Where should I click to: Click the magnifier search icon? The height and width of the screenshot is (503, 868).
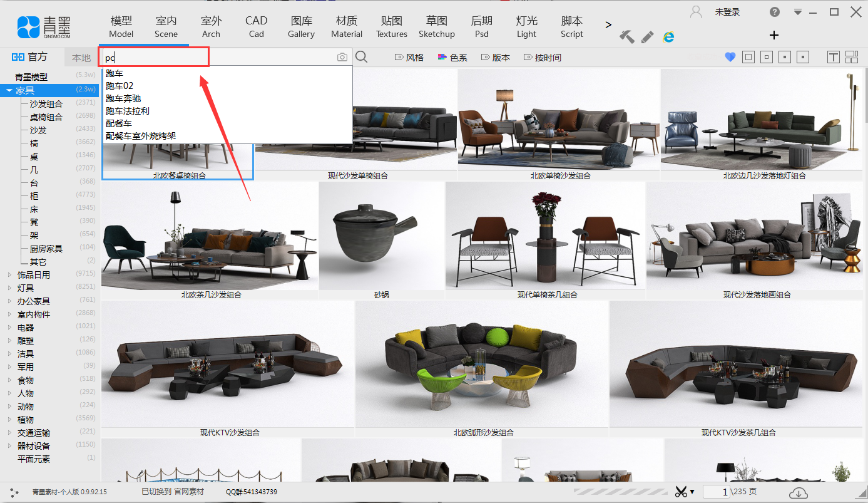tap(361, 58)
